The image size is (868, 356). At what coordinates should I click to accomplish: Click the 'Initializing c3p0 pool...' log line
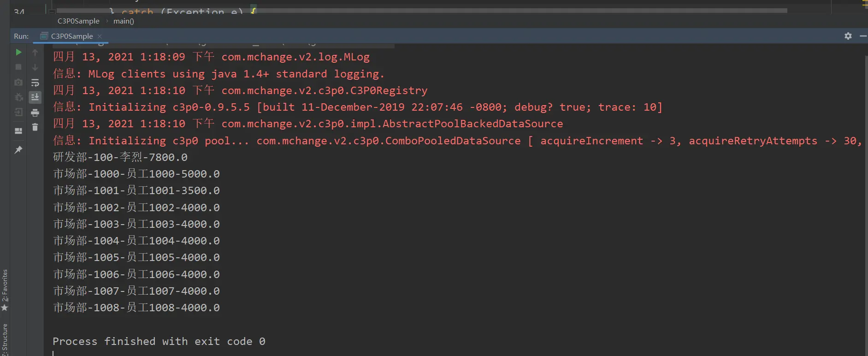(457, 141)
